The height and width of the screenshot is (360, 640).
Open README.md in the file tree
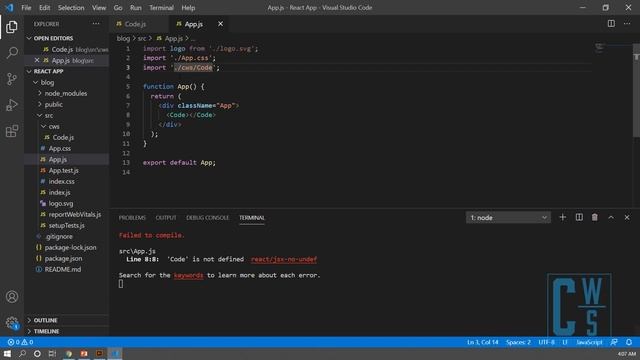click(68, 270)
